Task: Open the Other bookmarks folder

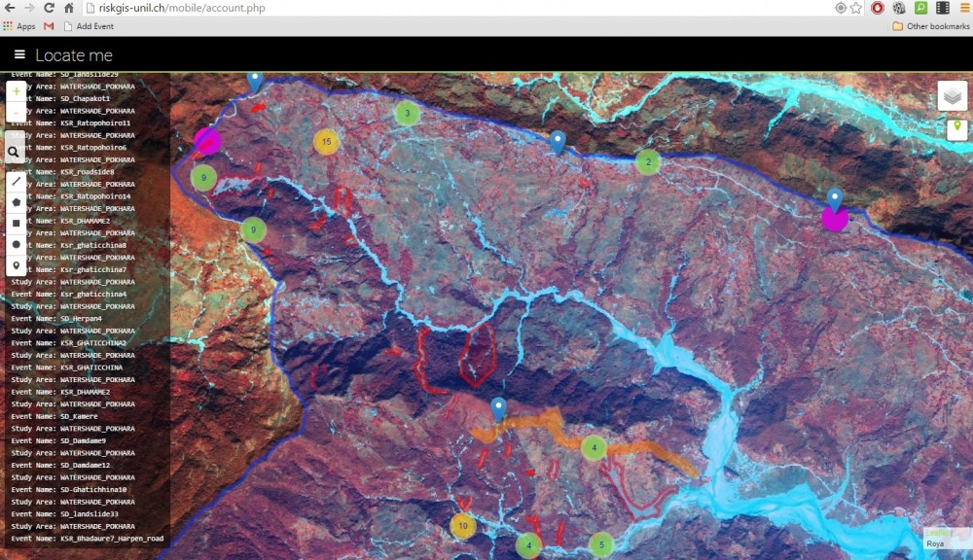Action: [931, 26]
